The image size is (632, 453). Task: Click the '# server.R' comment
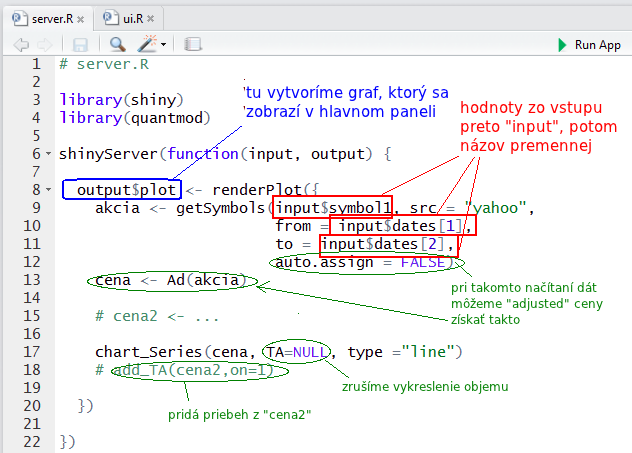point(104,64)
